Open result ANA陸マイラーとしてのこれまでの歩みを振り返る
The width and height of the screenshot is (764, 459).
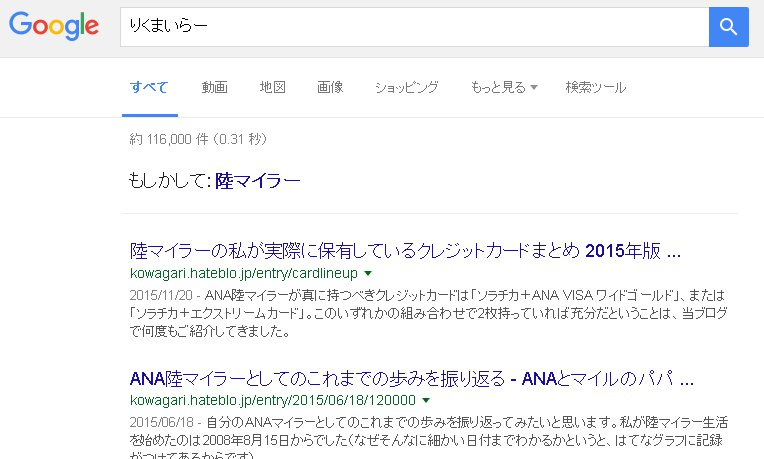[412, 378]
